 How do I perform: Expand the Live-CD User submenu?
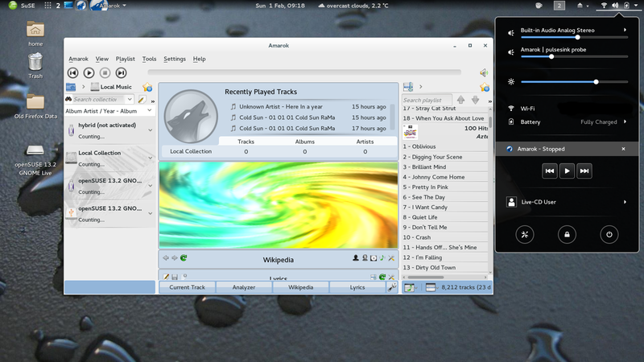pyautogui.click(x=625, y=202)
